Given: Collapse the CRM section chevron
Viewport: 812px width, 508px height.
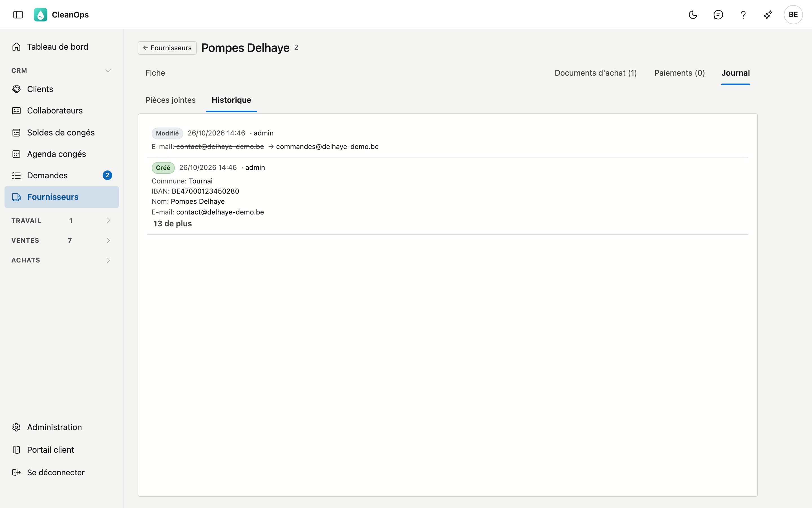Looking at the screenshot, I should coord(108,71).
